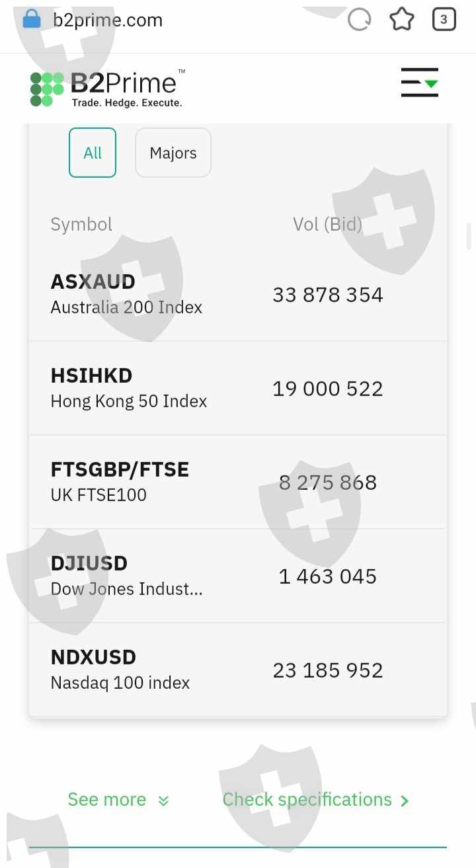Image resolution: width=476 pixels, height=868 pixels.
Task: Bookmark page with the star icon
Action: click(401, 20)
